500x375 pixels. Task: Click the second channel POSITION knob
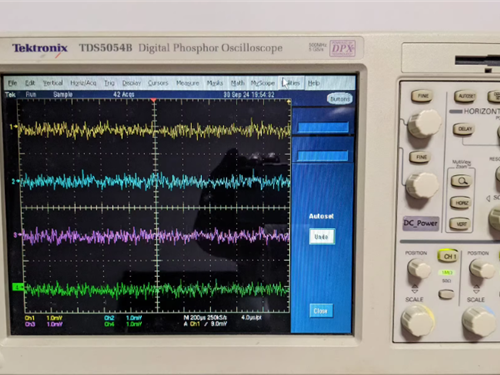[481, 269]
